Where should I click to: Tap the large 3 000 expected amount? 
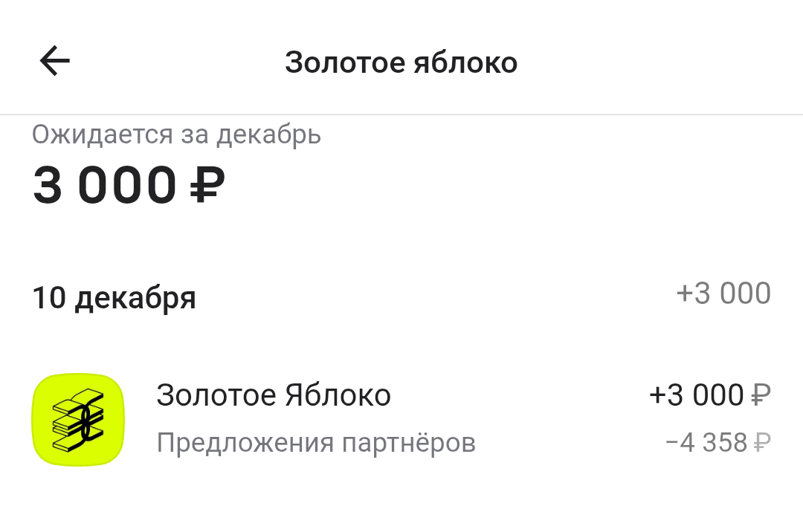tap(104, 185)
